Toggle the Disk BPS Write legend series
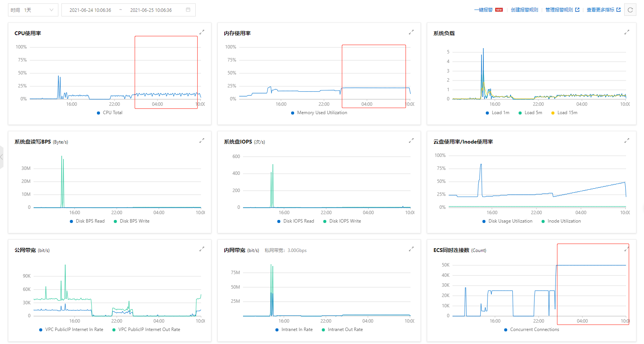This screenshot has width=644, height=344. pyautogui.click(x=132, y=221)
